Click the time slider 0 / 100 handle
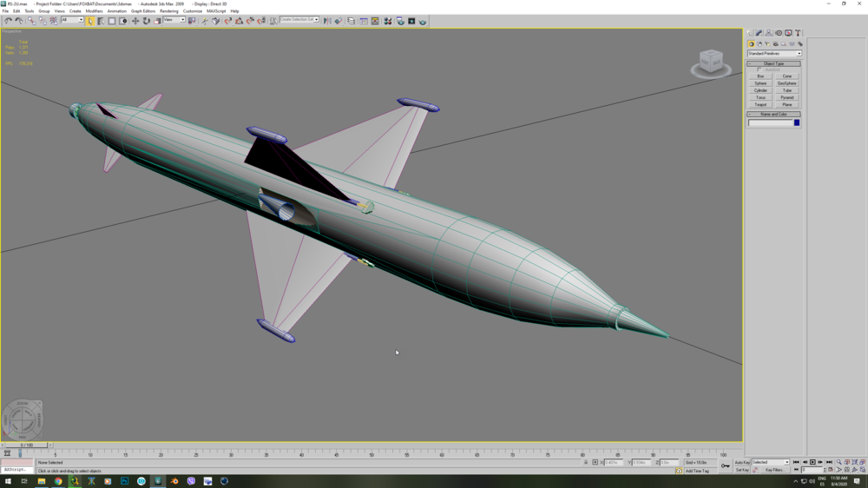The width and height of the screenshot is (868, 488). pyautogui.click(x=26, y=445)
